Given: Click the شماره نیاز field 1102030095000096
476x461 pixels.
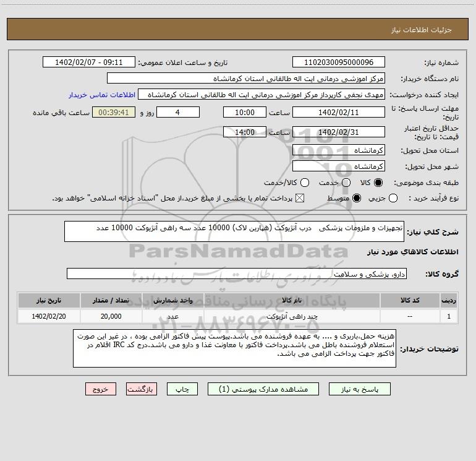Looking at the screenshot, I should (x=339, y=62).
